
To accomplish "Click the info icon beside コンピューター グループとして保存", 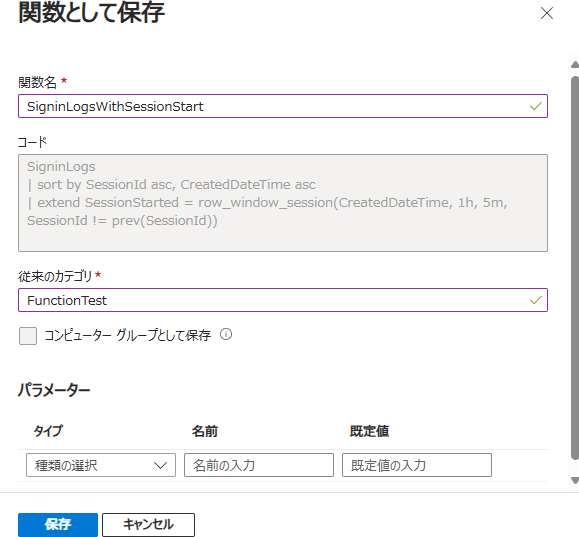I will point(226,335).
